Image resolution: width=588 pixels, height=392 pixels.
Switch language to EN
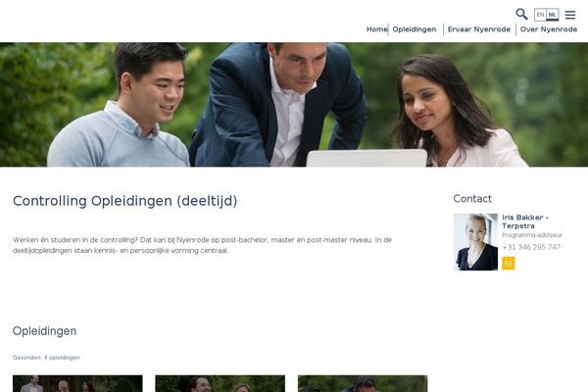tap(540, 15)
